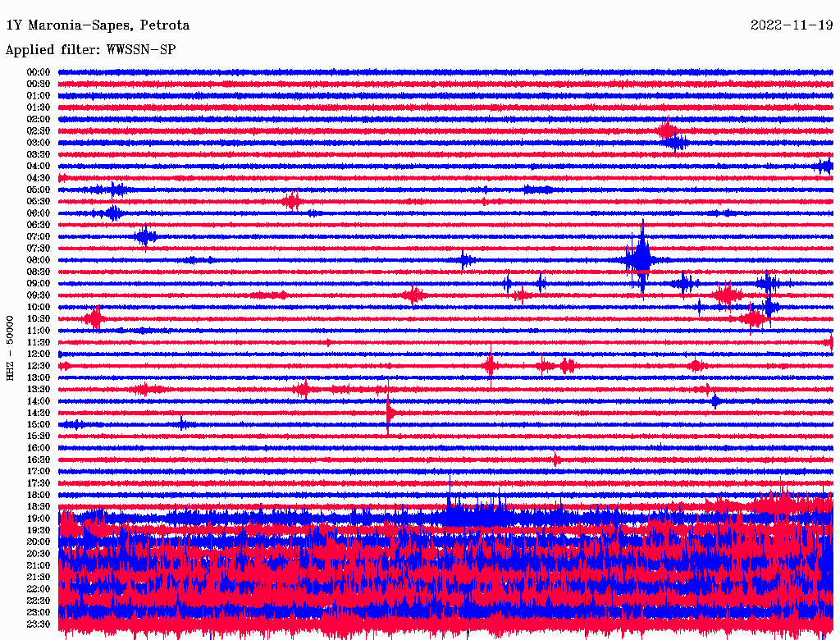Image resolution: width=840 pixels, height=640 pixels.
Task: Select the 05:30 time label
Action: [39, 201]
